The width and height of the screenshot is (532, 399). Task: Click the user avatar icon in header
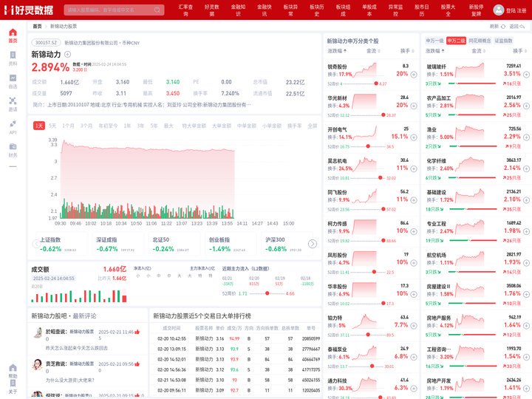coord(499,10)
